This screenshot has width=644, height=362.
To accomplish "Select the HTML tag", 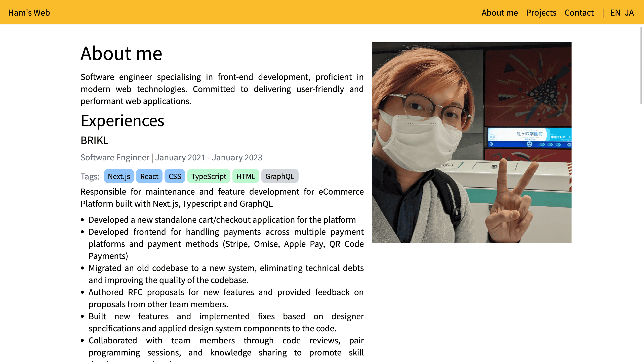I will (246, 176).
